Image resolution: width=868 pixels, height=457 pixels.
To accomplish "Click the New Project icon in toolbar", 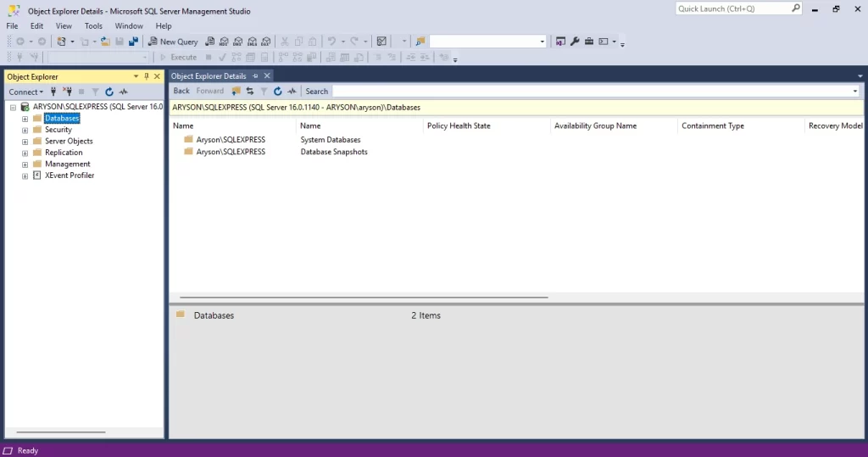I will (61, 42).
